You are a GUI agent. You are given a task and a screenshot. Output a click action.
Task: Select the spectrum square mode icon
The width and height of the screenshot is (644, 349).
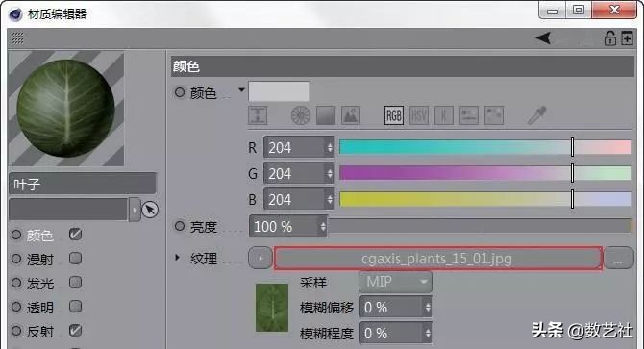click(x=326, y=115)
